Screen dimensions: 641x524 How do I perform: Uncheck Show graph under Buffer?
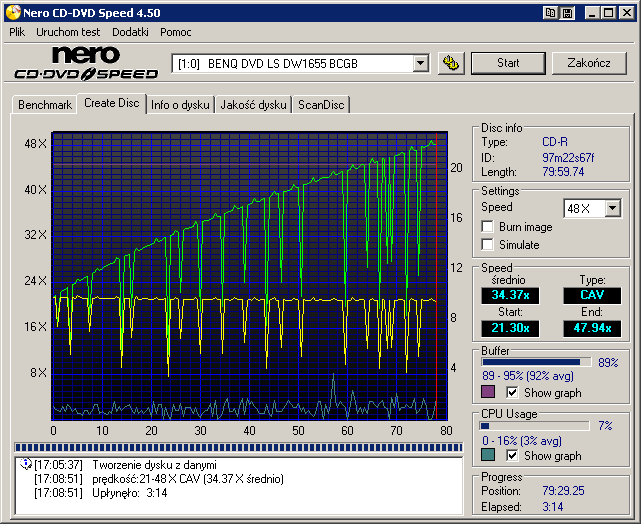coord(512,392)
